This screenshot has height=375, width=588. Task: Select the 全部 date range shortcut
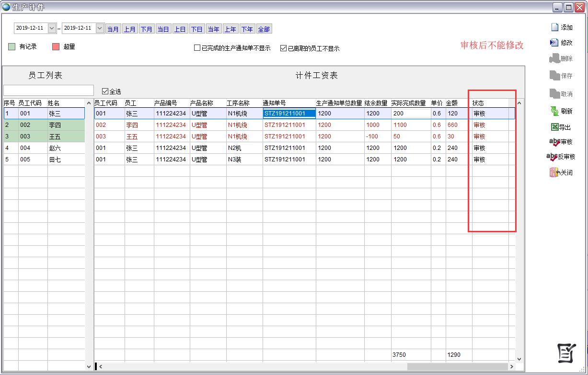click(x=264, y=29)
